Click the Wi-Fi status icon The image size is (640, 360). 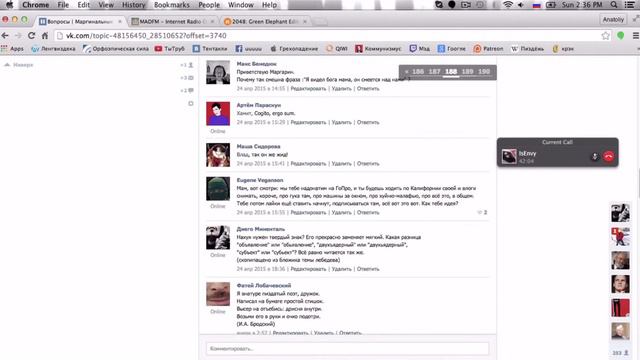coord(508,5)
